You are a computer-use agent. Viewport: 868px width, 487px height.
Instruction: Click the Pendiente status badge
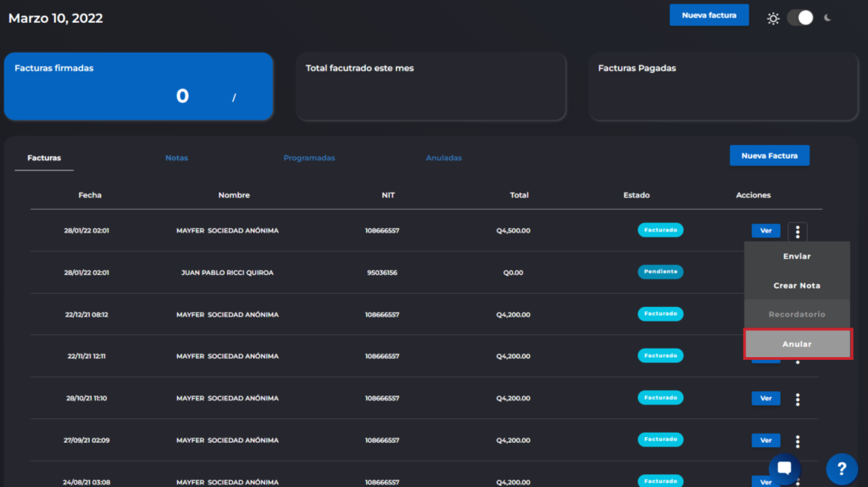660,271
